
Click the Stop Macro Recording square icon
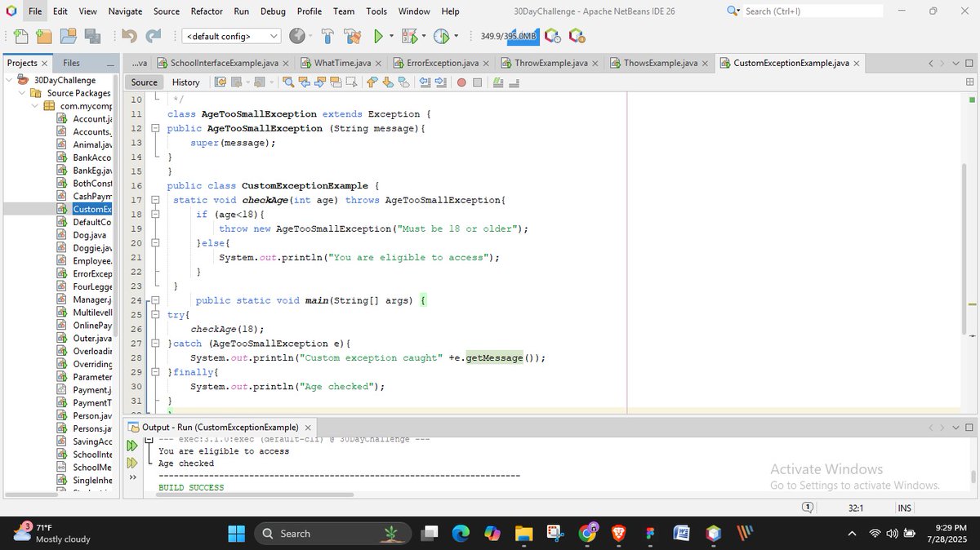coord(477,82)
